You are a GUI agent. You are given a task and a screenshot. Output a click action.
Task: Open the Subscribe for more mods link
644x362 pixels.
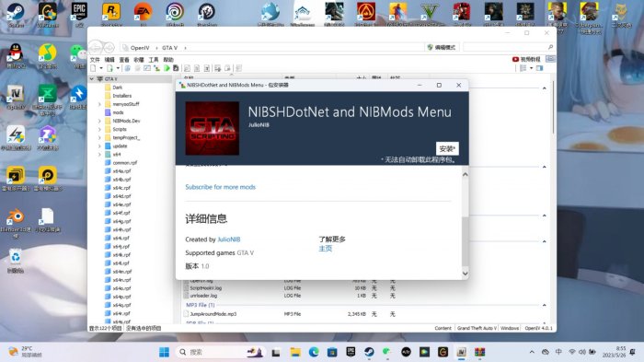coord(220,187)
